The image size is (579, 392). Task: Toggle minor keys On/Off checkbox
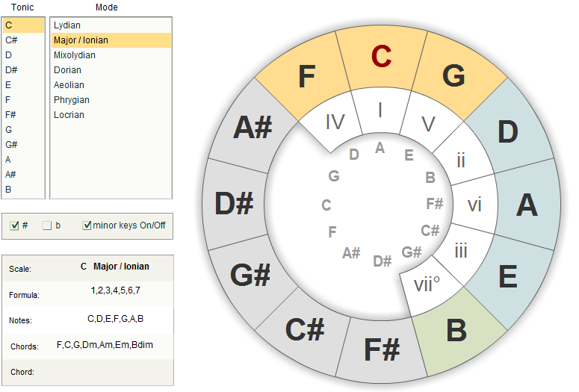tap(87, 225)
